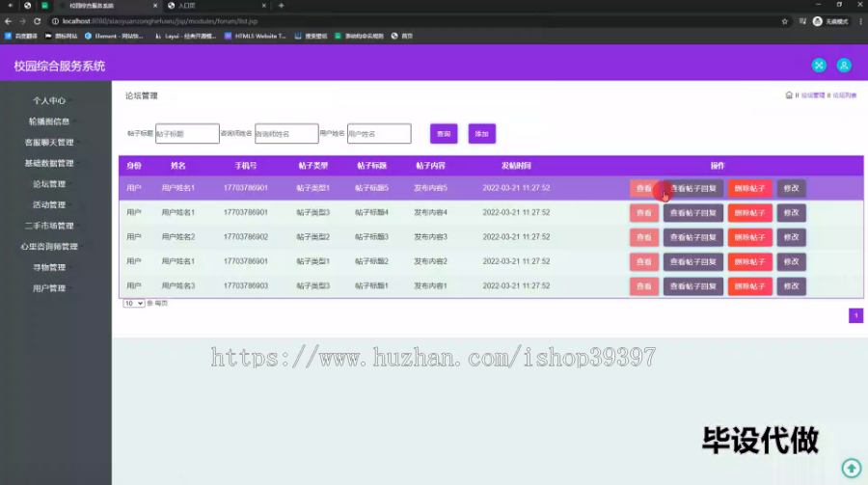Click 修改 for the 帖子标题4 row

pos(791,212)
